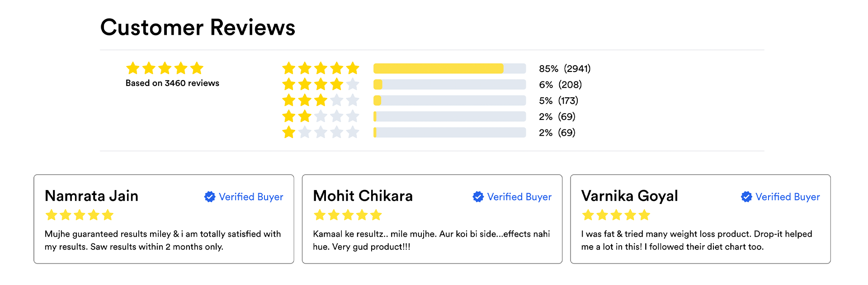Click the 85% five-star progress bar
The width and height of the screenshot is (868, 285).
tap(449, 68)
